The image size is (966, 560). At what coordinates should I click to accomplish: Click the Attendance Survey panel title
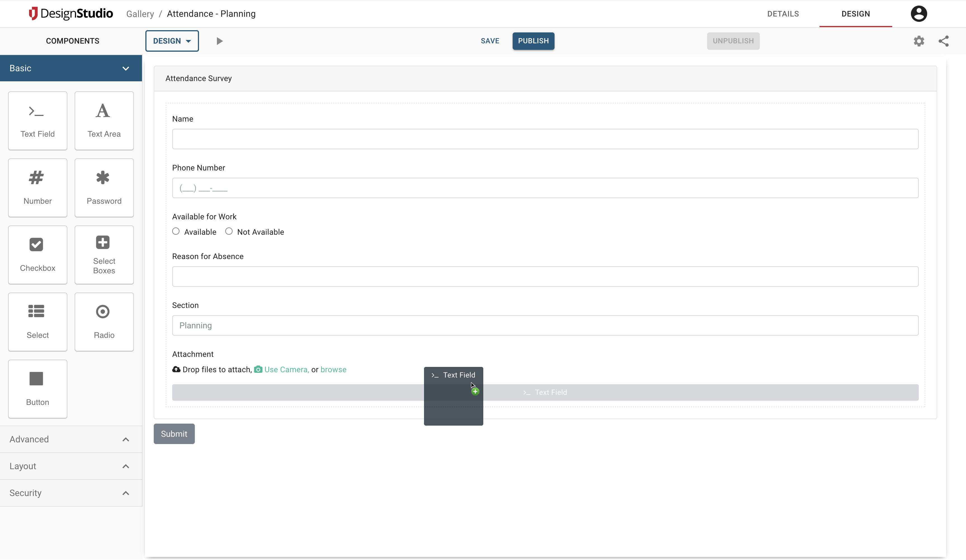pos(198,78)
